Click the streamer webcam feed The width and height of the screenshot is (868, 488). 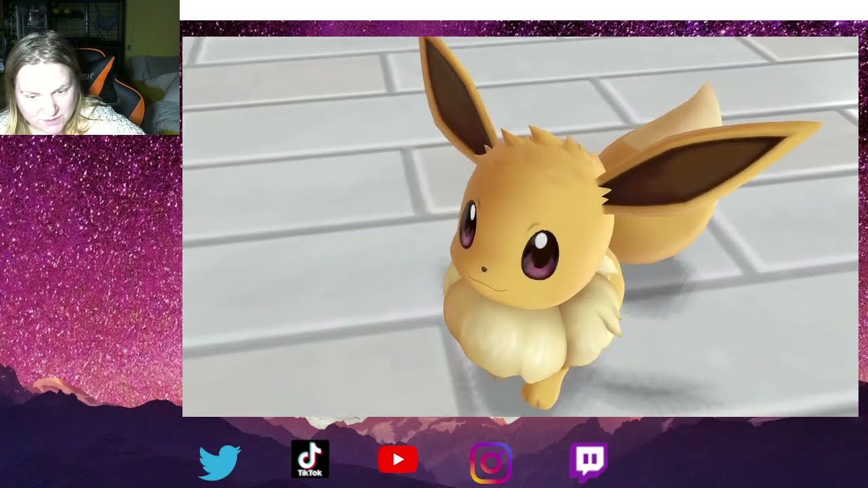click(90, 68)
